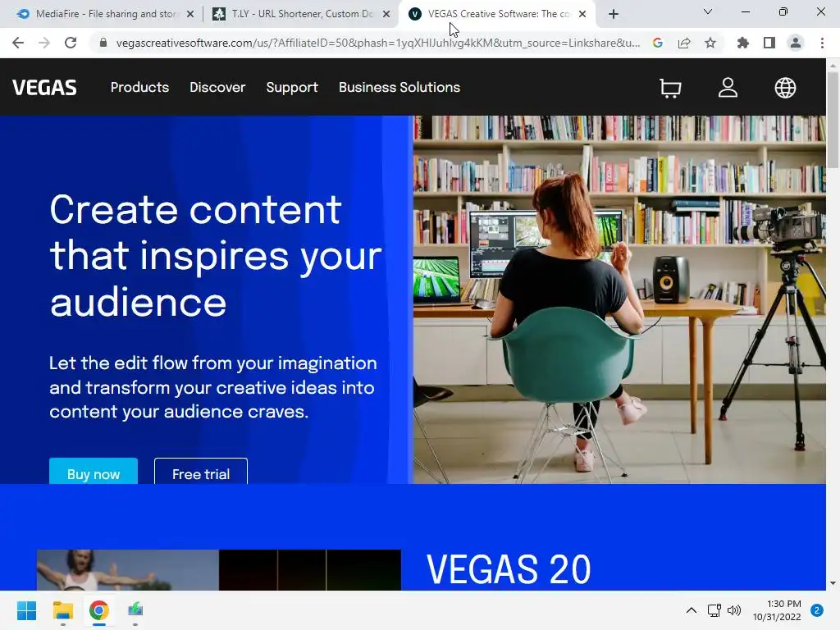This screenshot has height=630, width=840.
Task: Open the Discover menu
Action: [217, 87]
